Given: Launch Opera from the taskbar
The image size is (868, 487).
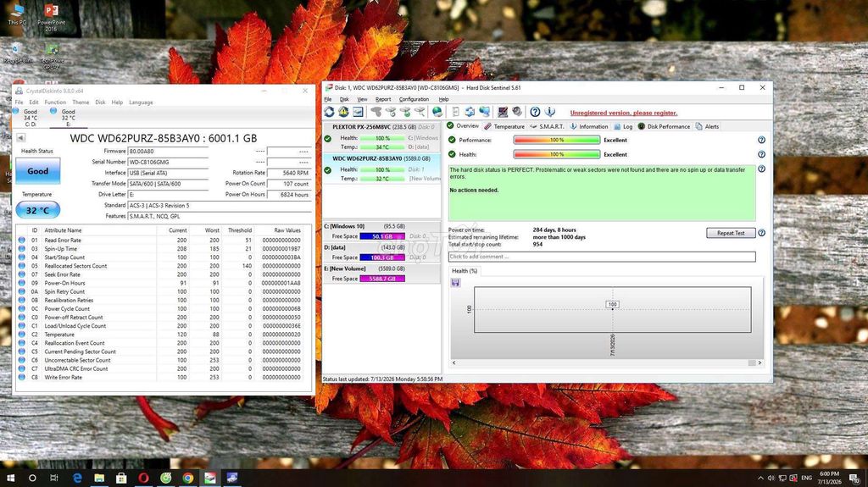Looking at the screenshot, I should click(x=143, y=478).
